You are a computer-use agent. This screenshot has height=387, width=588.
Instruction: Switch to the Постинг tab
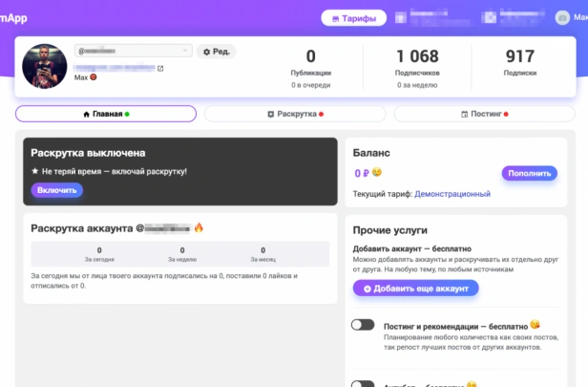tap(485, 114)
